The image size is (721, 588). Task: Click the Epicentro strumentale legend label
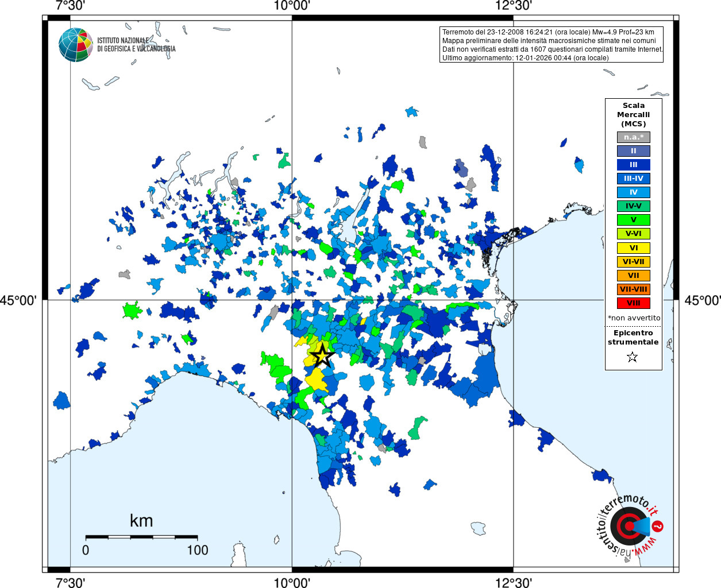(633, 338)
